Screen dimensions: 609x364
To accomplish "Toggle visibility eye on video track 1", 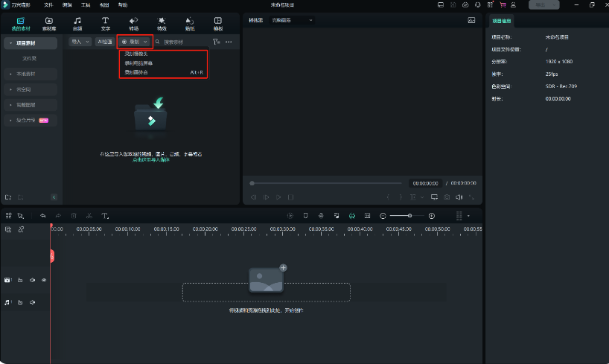I will coord(44,280).
